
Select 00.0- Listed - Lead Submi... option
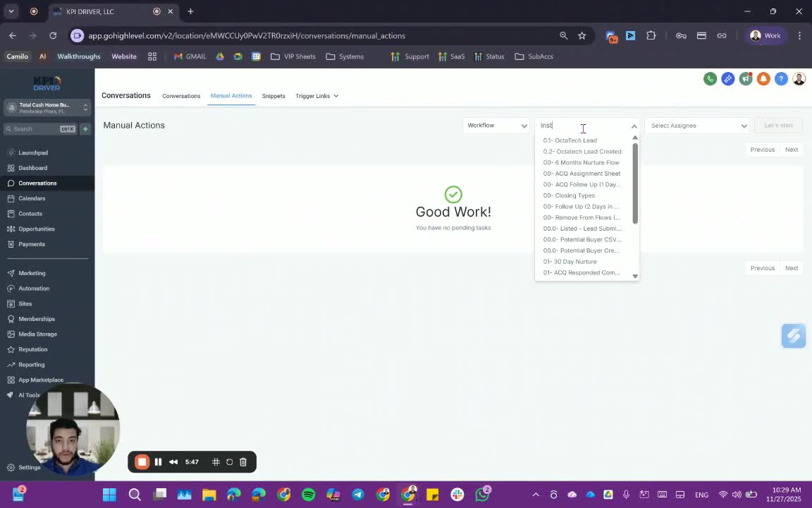[x=584, y=229]
